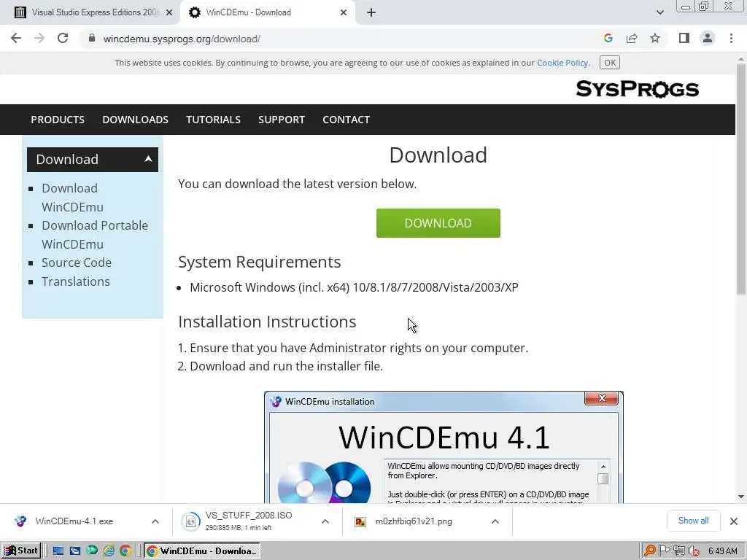
Task: Go back using the browser back arrow
Action: (x=16, y=39)
